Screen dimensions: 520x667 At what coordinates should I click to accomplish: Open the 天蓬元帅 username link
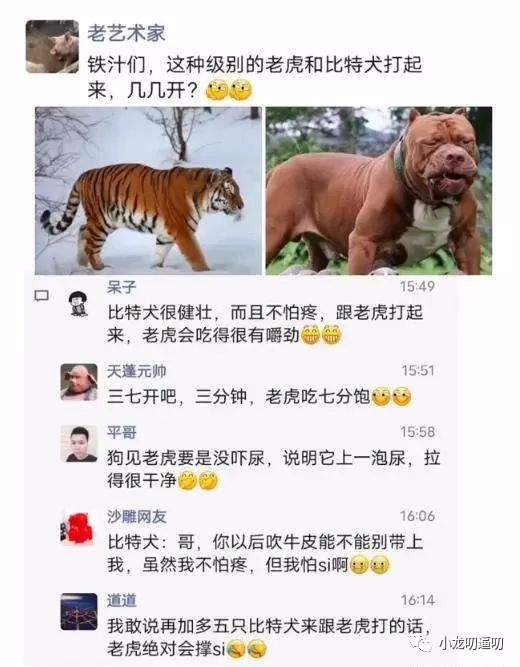tap(137, 371)
